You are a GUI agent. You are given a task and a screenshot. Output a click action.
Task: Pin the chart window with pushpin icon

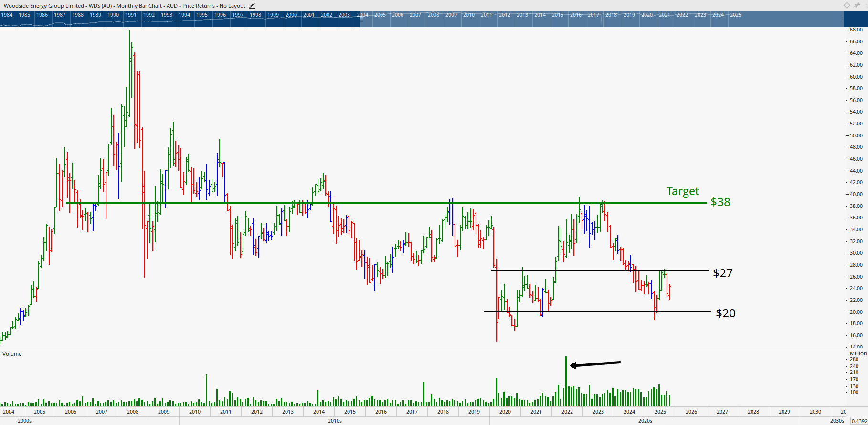pos(857,5)
